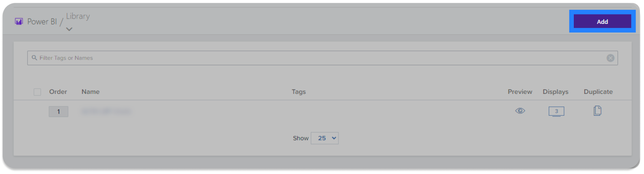The height and width of the screenshot is (174, 644).
Task: Duplicate the item using the copy icon
Action: 597,110
